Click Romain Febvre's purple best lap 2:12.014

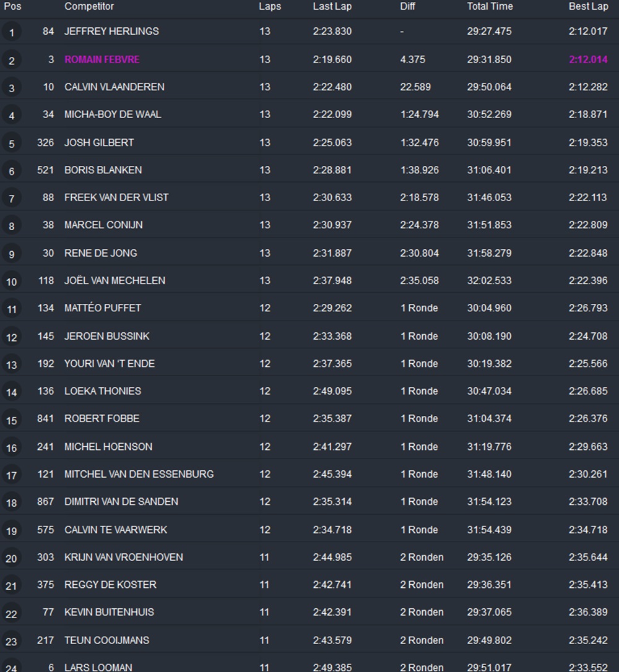click(x=588, y=59)
